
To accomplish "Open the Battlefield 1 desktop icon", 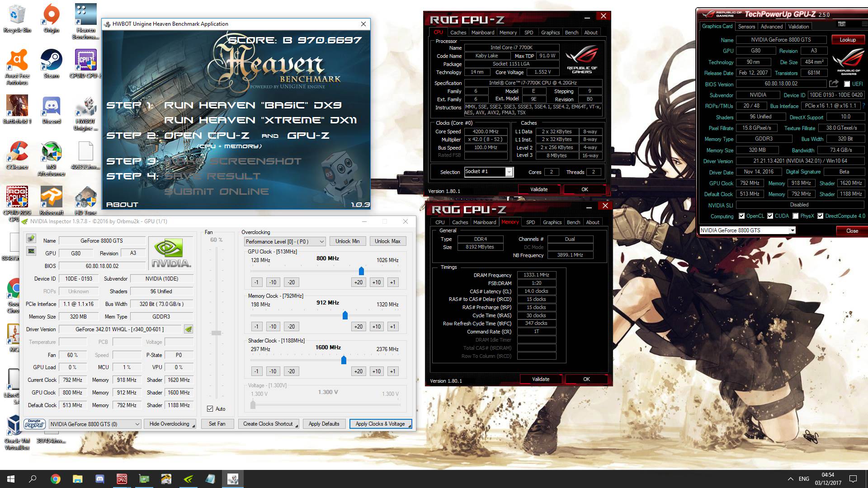I will click(17, 109).
